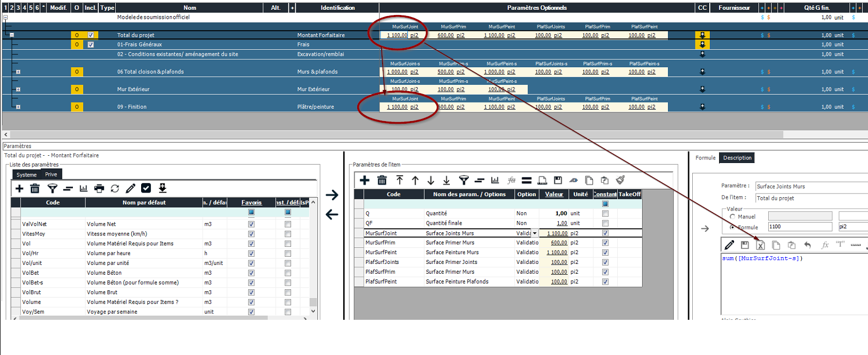This screenshot has width=868, height=355.
Task: Click the undo arrow in the formula toolbar
Action: click(807, 245)
